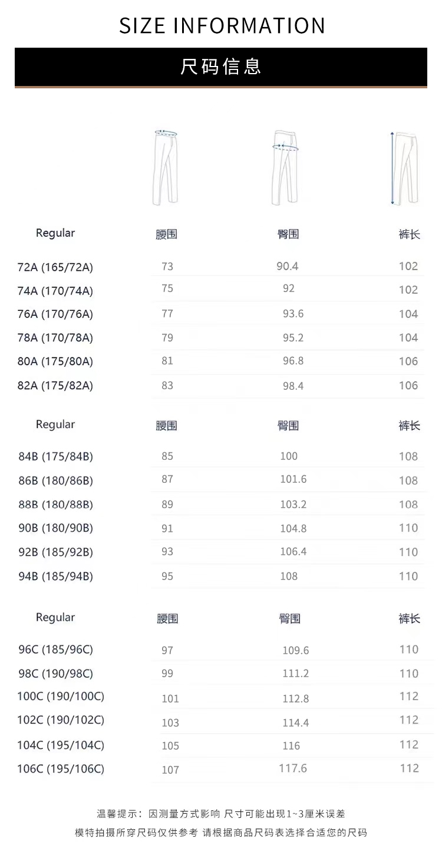The image size is (442, 868).
Task: Select the 96C (185/96C) size label
Action: (x=56, y=650)
